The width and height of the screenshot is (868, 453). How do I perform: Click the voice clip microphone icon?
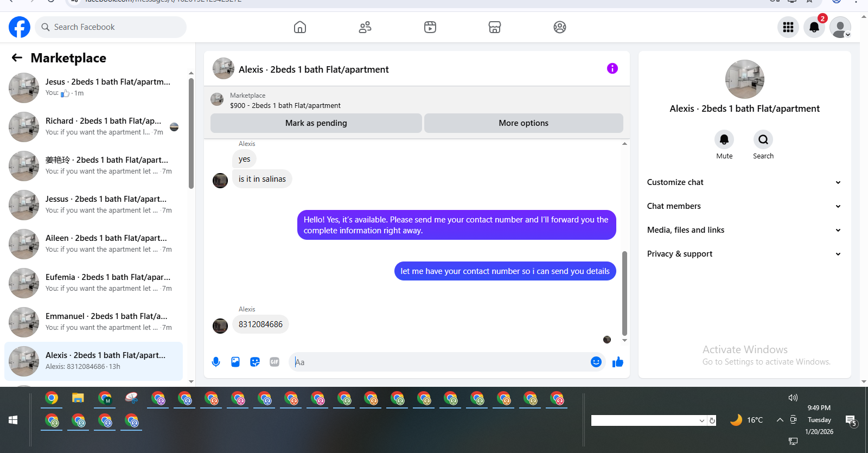coord(216,362)
